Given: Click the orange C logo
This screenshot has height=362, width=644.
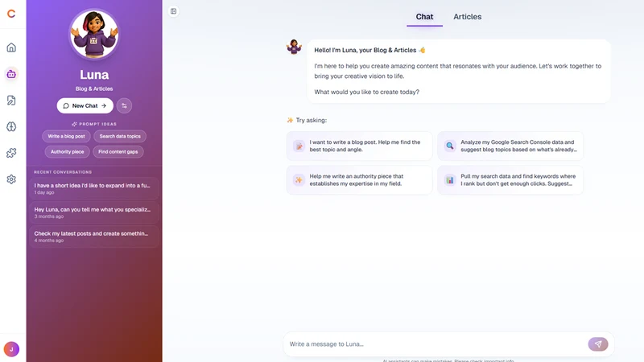Looking at the screenshot, I should click(11, 14).
